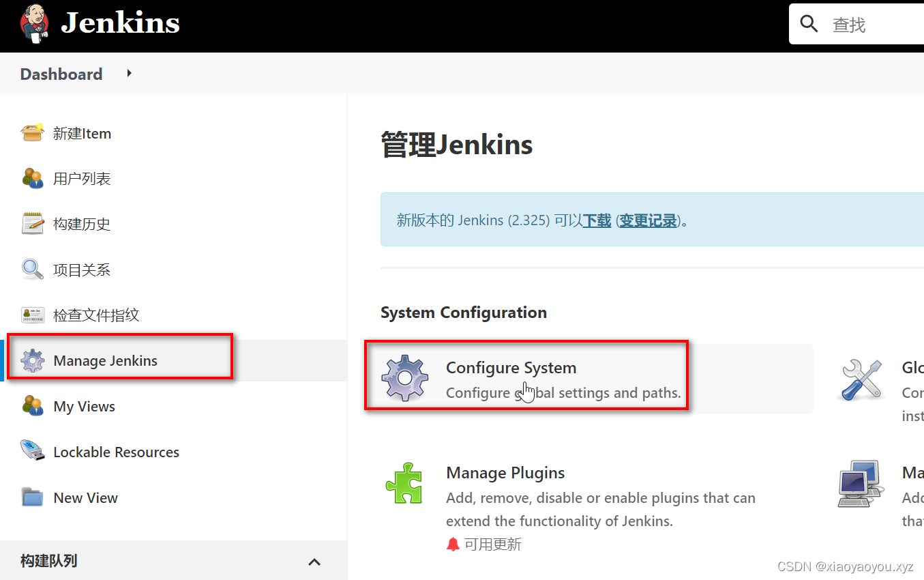This screenshot has width=924, height=580.
Task: Click the 检查文件指纹 fingerprint card icon
Action: (x=33, y=315)
